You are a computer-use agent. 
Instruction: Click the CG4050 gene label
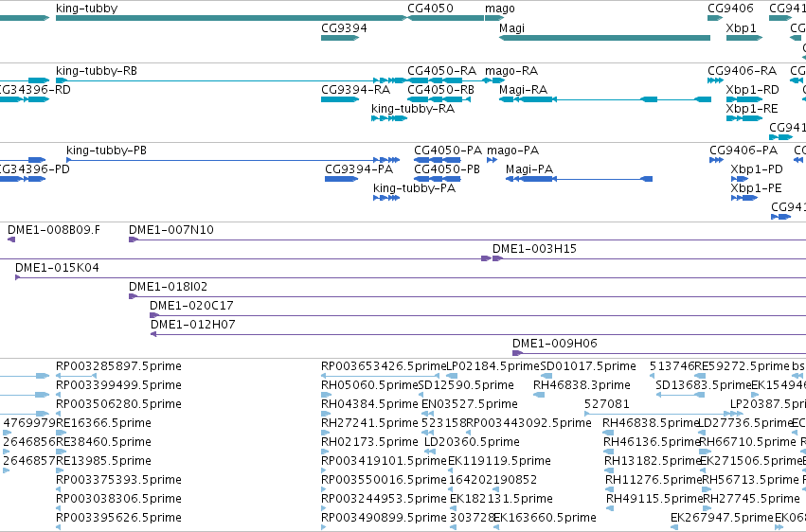point(430,9)
